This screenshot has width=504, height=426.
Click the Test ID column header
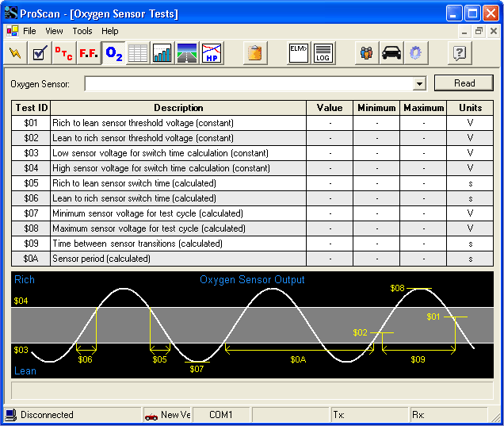click(x=31, y=108)
